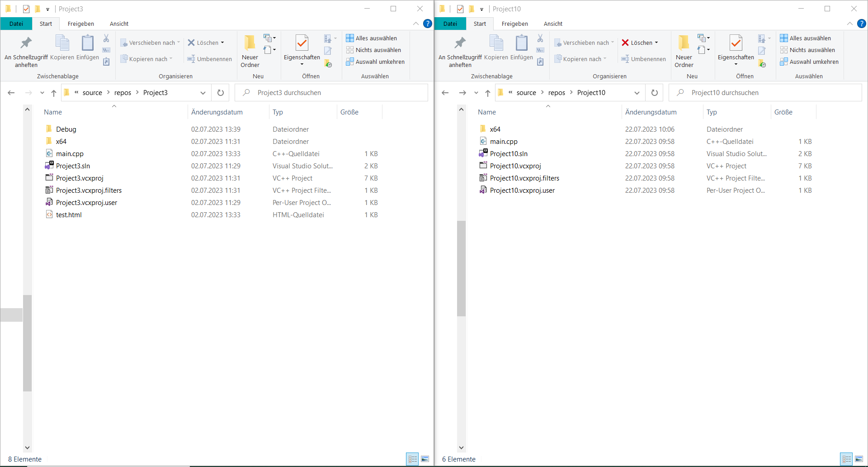Open the Datei menu in Project10 window
The image size is (868, 467).
tap(450, 24)
